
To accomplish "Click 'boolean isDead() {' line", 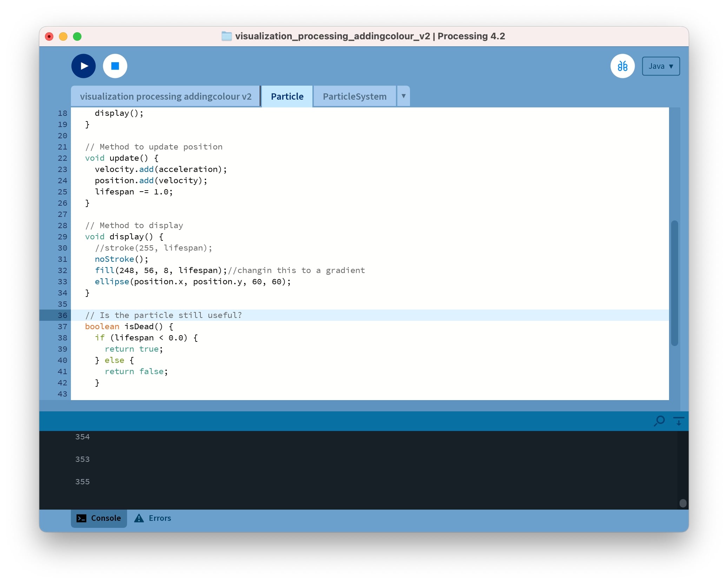I will click(129, 326).
